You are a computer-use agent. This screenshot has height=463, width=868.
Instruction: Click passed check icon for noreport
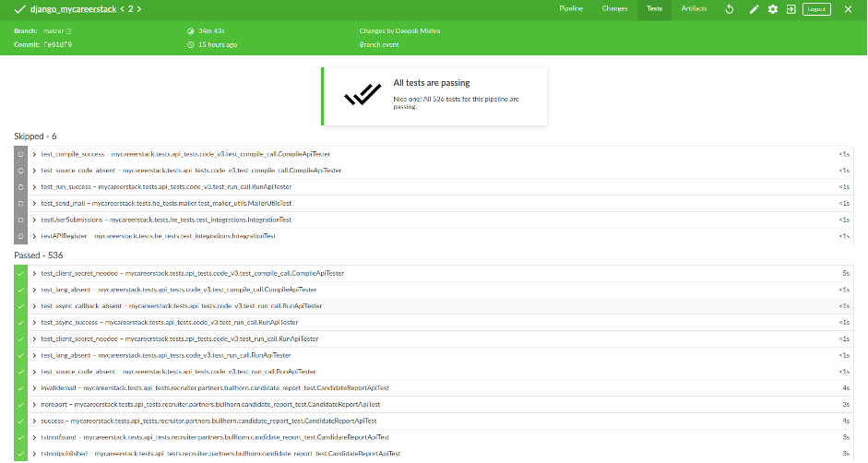[20, 405]
